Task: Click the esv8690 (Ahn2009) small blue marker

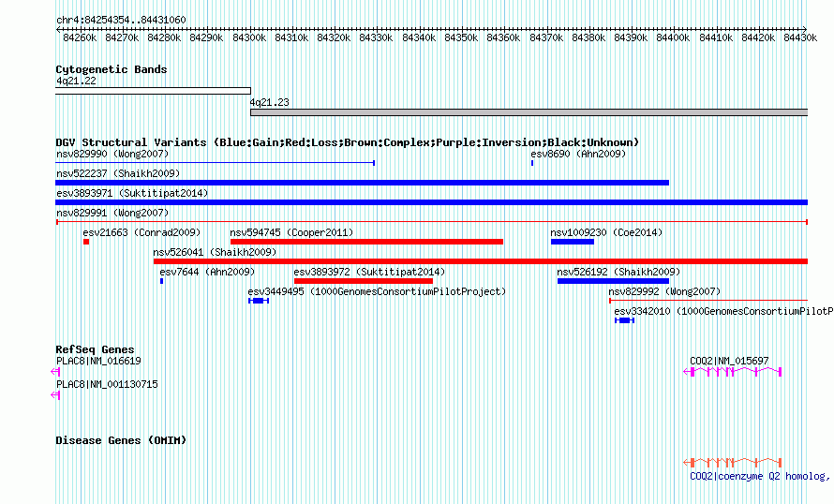Action: coord(532,163)
